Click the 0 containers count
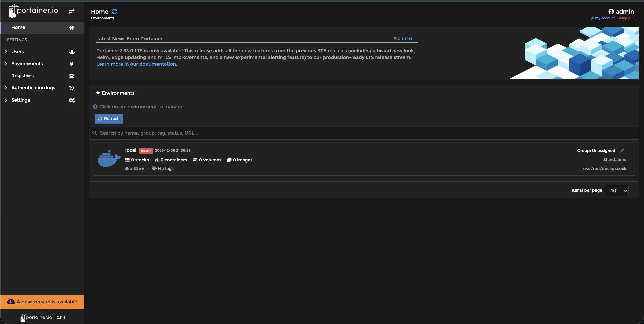This screenshot has height=324, width=644. (174, 160)
